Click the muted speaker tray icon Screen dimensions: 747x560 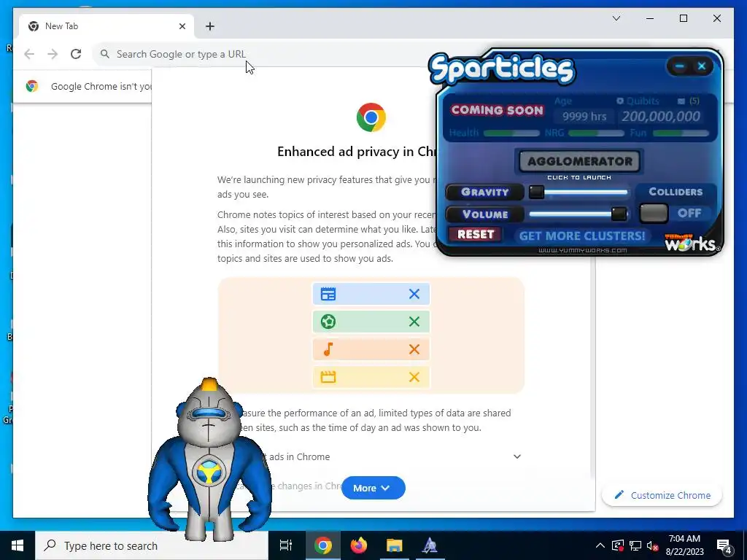tap(653, 545)
